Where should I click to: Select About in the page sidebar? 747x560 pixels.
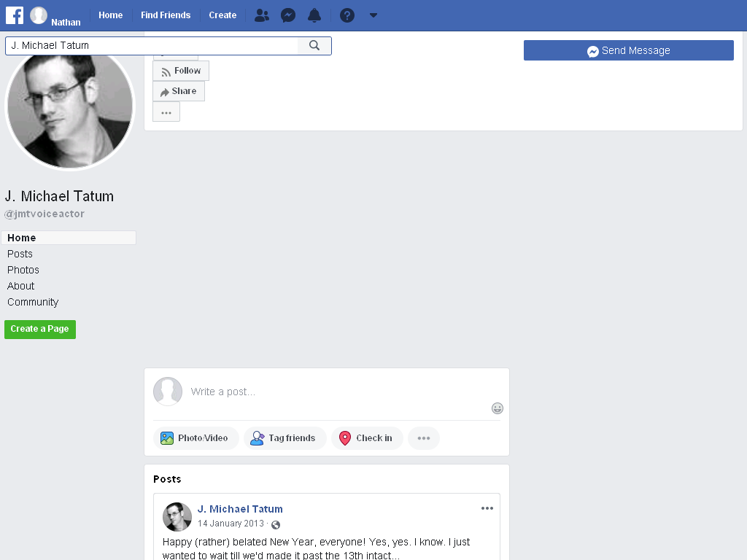click(x=21, y=286)
